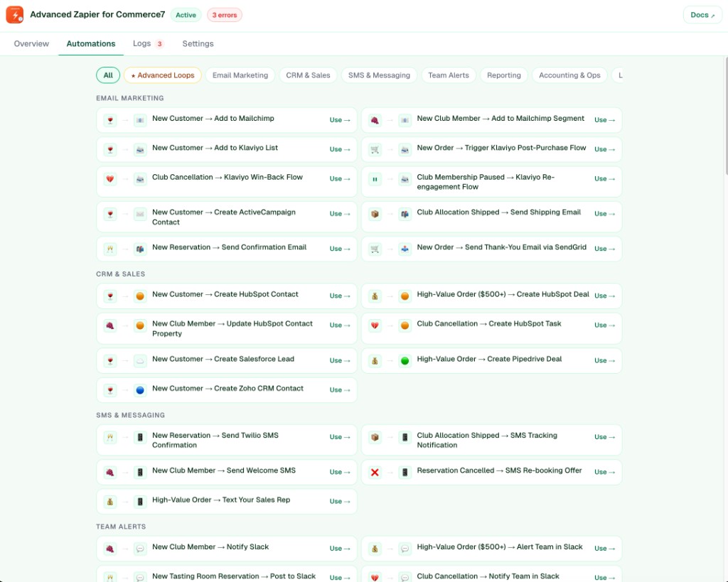The height and width of the screenshot is (582, 728).
Task: Click the Advanced Zapier app logo icon
Action: tap(15, 15)
